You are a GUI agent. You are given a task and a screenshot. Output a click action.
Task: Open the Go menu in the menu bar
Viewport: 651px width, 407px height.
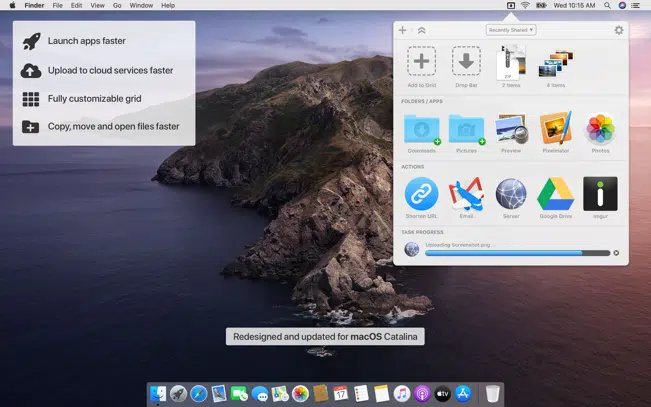(117, 5)
